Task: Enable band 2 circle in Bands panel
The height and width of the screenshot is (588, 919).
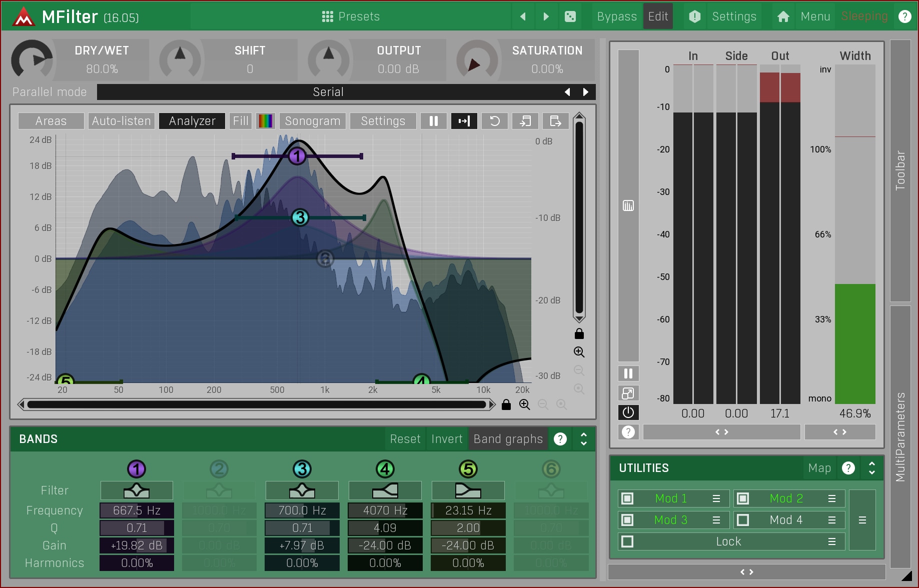Action: click(219, 469)
